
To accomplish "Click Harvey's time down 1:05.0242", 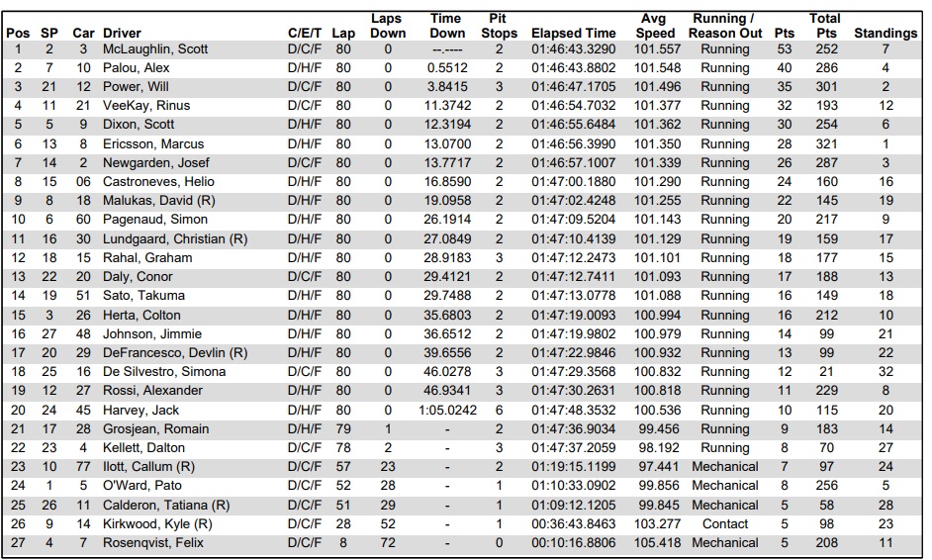I will coord(447,411).
